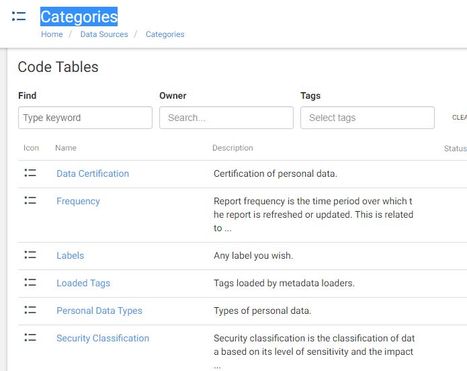
Task: Click the icon in Labels row
Action: tap(30, 255)
